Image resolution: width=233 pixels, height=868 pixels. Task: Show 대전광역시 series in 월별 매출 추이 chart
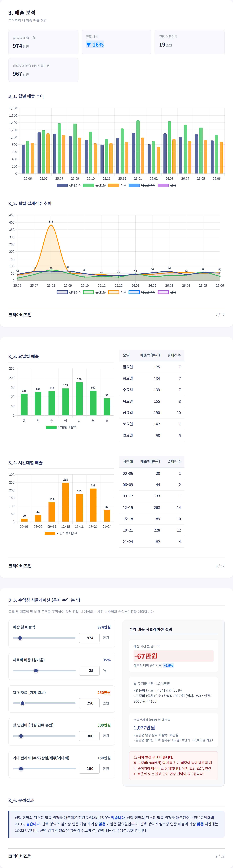pyautogui.click(x=142, y=185)
